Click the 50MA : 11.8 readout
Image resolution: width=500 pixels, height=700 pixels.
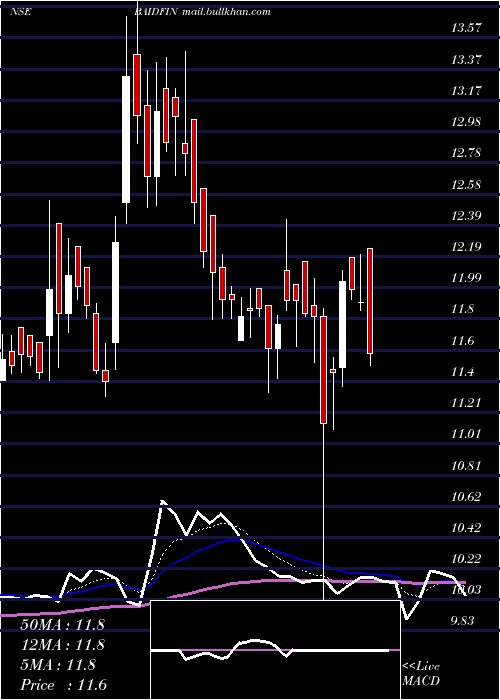(62, 625)
